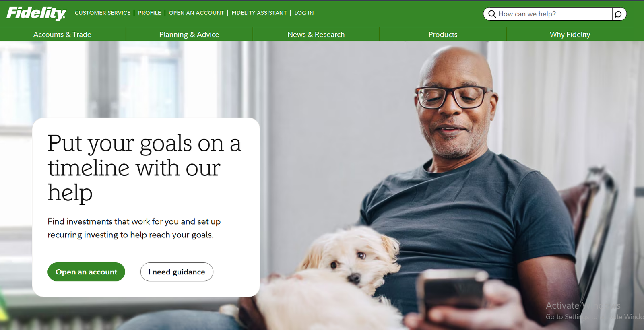Select the Why Fidelity menu
The height and width of the screenshot is (330, 644).
coord(570,35)
